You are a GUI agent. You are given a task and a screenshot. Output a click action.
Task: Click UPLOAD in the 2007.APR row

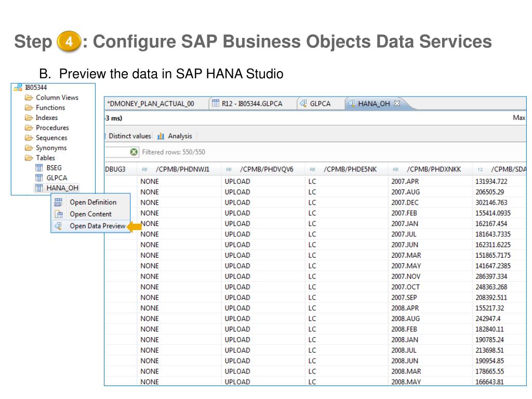tap(237, 181)
